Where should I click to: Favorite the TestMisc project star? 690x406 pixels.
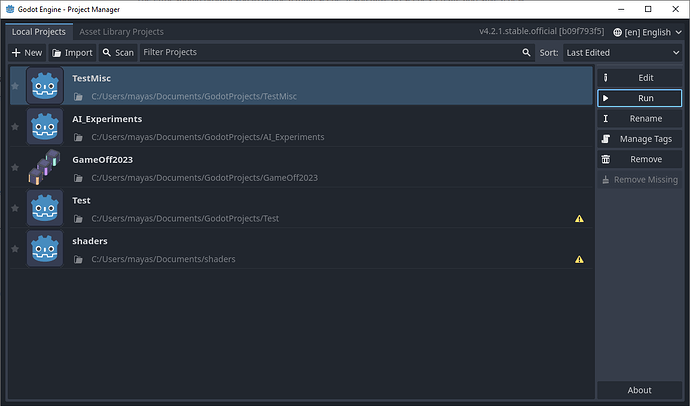(15, 86)
